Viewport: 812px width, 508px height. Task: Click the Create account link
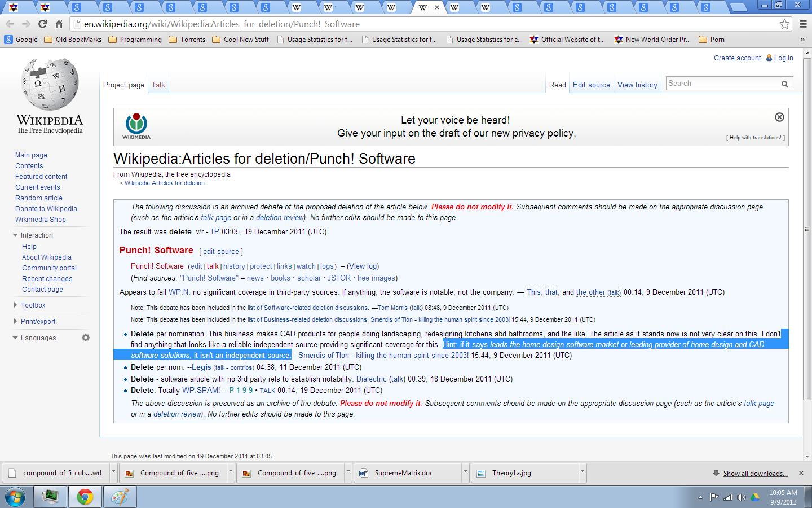pos(737,58)
